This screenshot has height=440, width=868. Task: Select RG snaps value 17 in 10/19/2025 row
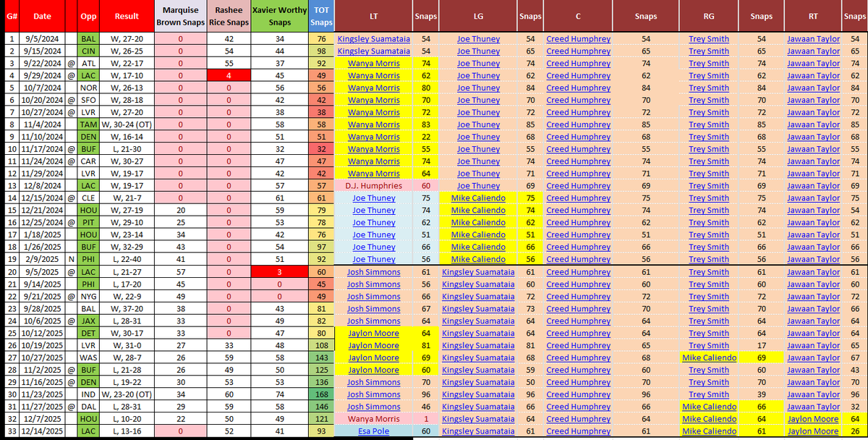761,345
